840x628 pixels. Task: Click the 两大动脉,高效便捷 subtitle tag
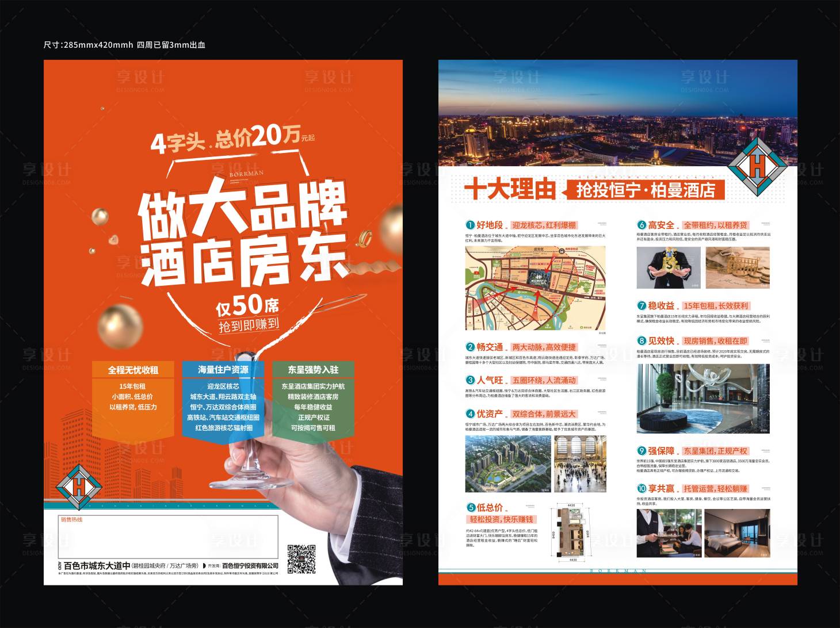tap(543, 347)
